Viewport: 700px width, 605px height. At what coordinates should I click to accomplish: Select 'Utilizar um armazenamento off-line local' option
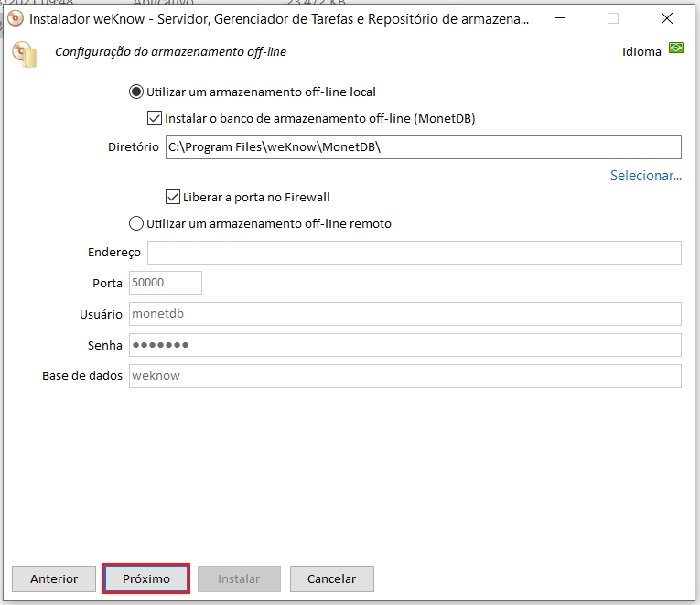click(137, 92)
